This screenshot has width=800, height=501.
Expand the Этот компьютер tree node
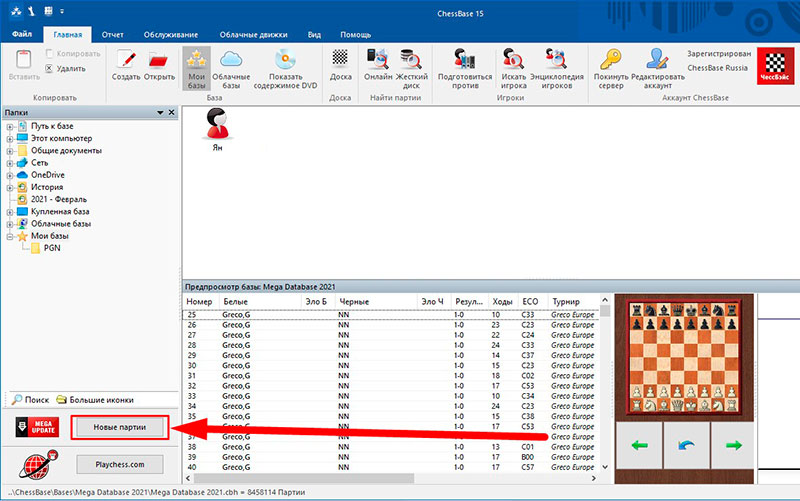coord(10,138)
